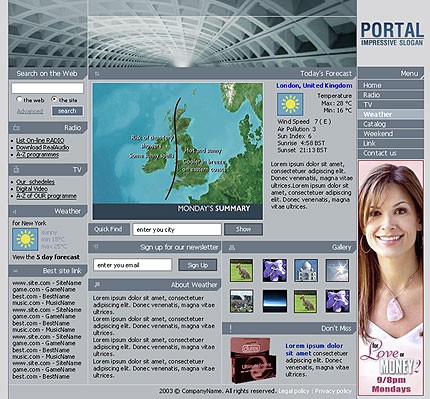Viewport: 430px width, 399px height.
Task: Open Download RealAudio link
Action: coord(43,147)
